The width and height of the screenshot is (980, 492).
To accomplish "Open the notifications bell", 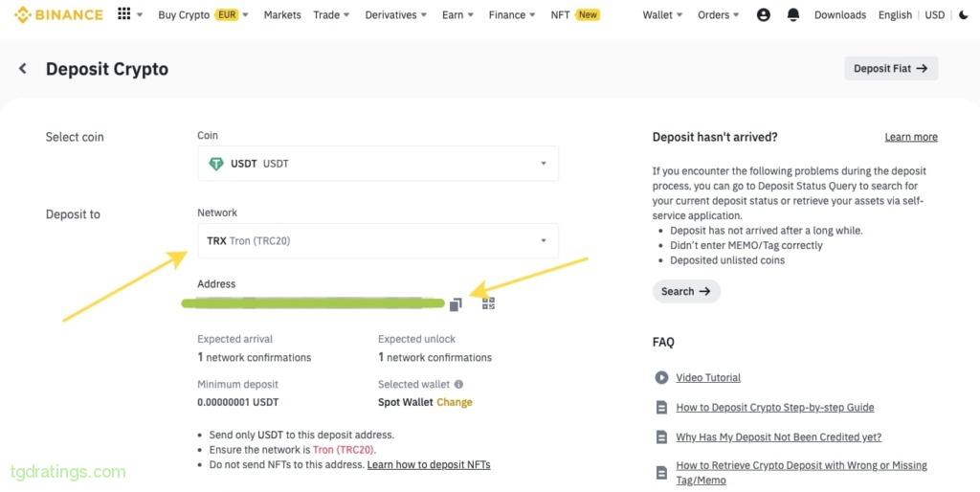I will pos(793,14).
